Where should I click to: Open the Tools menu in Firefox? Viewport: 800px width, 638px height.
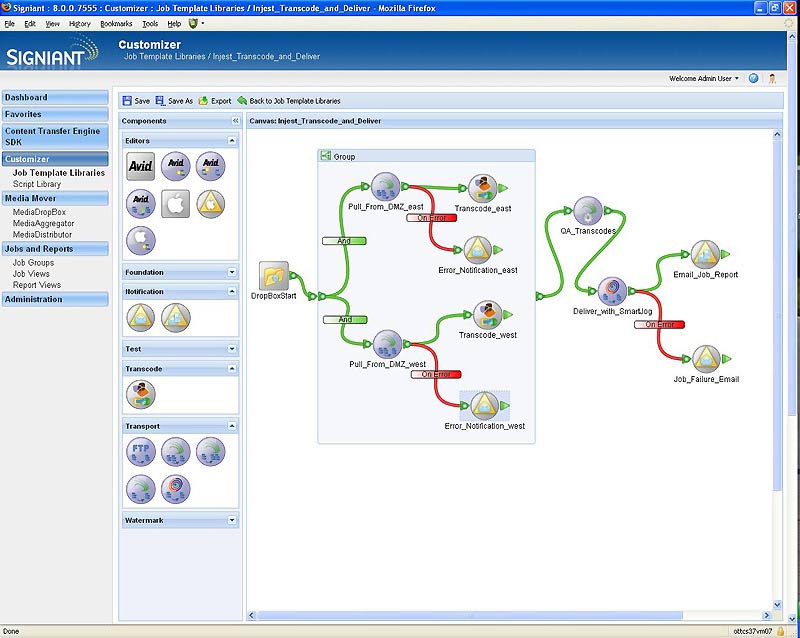pos(150,23)
